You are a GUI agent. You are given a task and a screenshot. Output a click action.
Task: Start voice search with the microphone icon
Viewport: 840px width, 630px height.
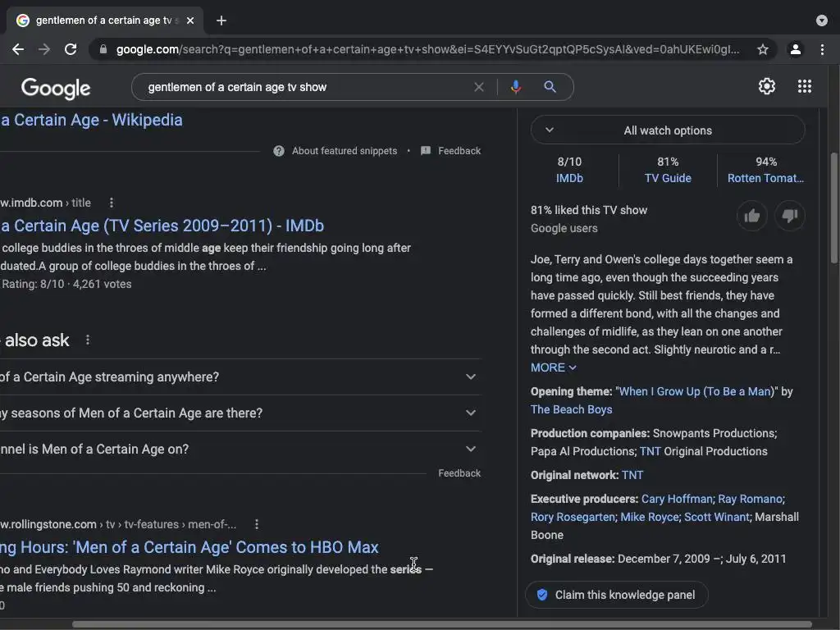[515, 87]
